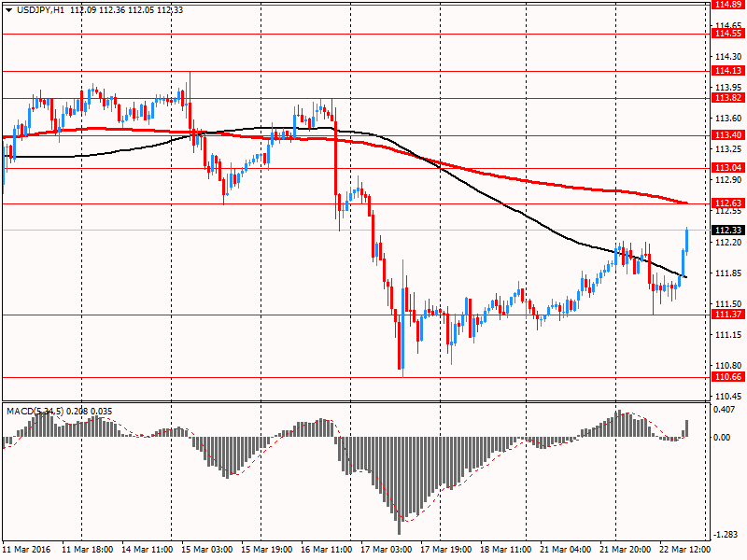Image resolution: width=747 pixels, height=560 pixels.
Task: Select the 110.66 red price label
Action: pos(728,377)
